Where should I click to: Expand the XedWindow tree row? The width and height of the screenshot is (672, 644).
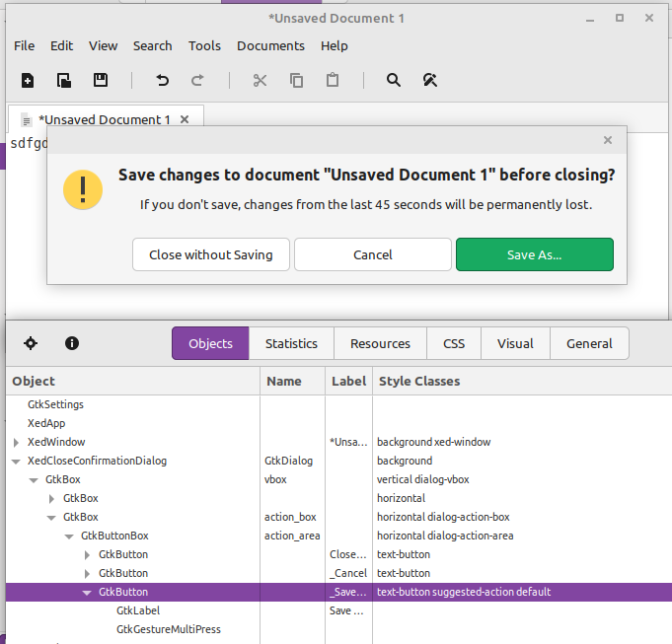pos(16,442)
